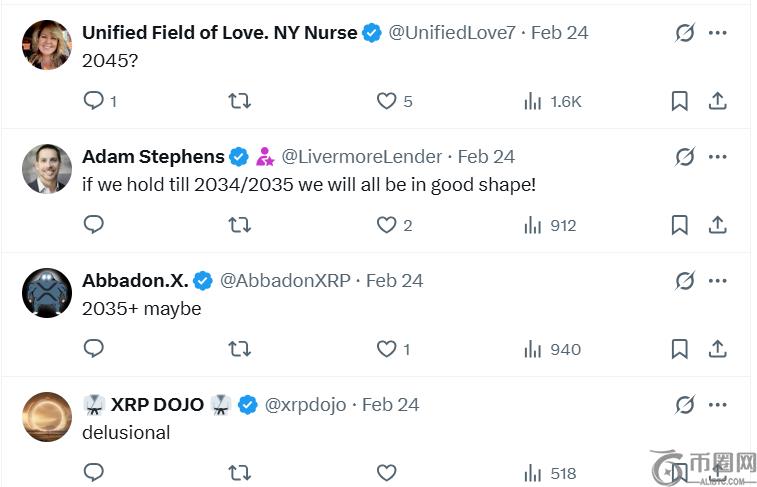Click Unified Field of Love's avatar photo
The width and height of the screenshot is (757, 487).
(47, 45)
